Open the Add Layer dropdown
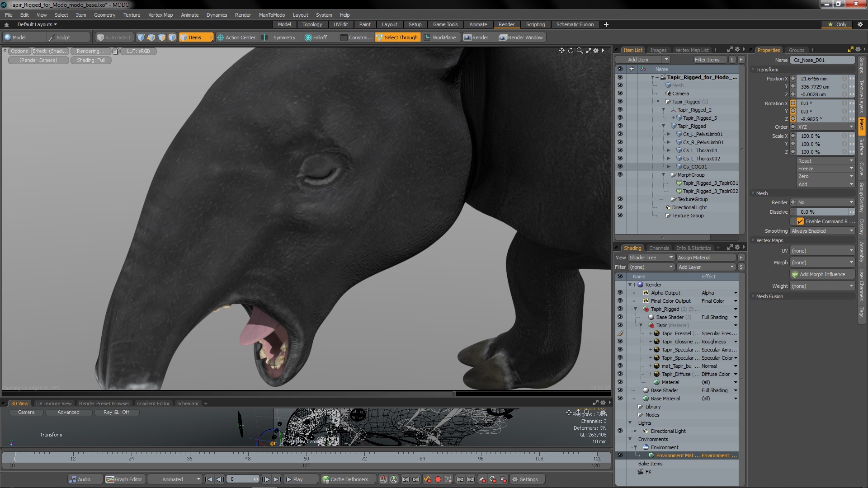 pyautogui.click(x=706, y=267)
